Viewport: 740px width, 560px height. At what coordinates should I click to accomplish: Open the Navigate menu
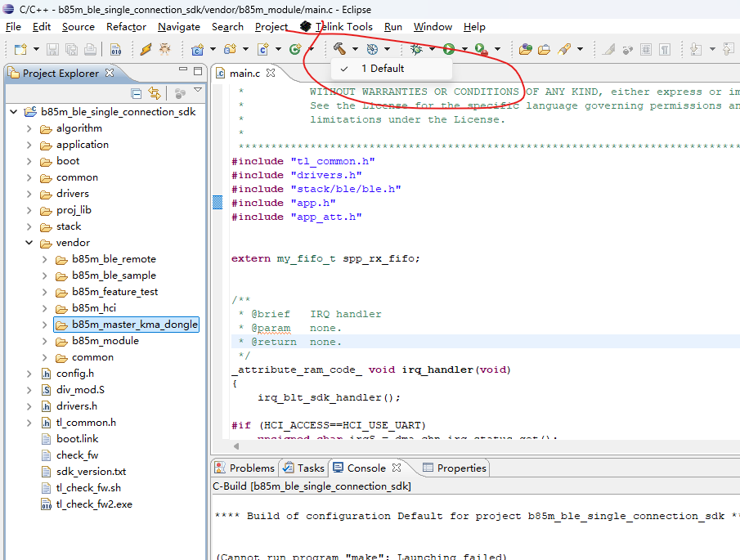pos(179,27)
